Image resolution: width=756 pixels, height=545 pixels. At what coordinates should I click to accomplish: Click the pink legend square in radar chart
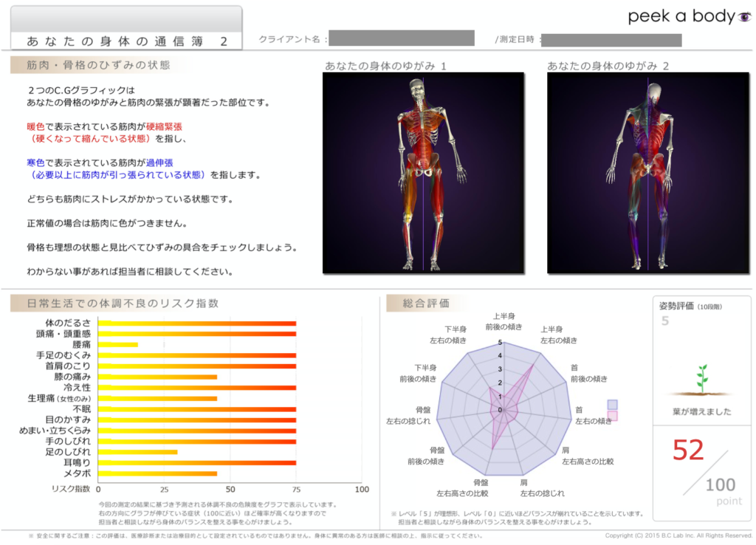coord(612,417)
